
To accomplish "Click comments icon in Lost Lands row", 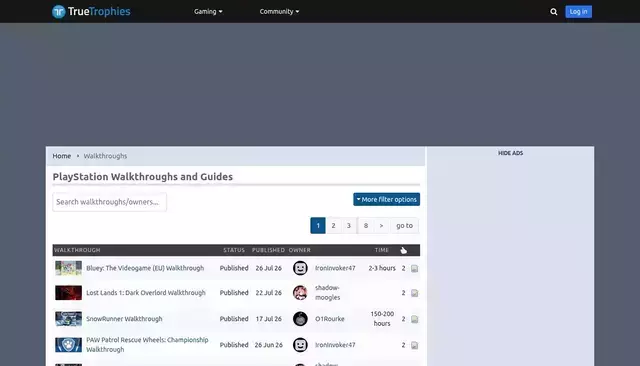I will pyautogui.click(x=414, y=293).
